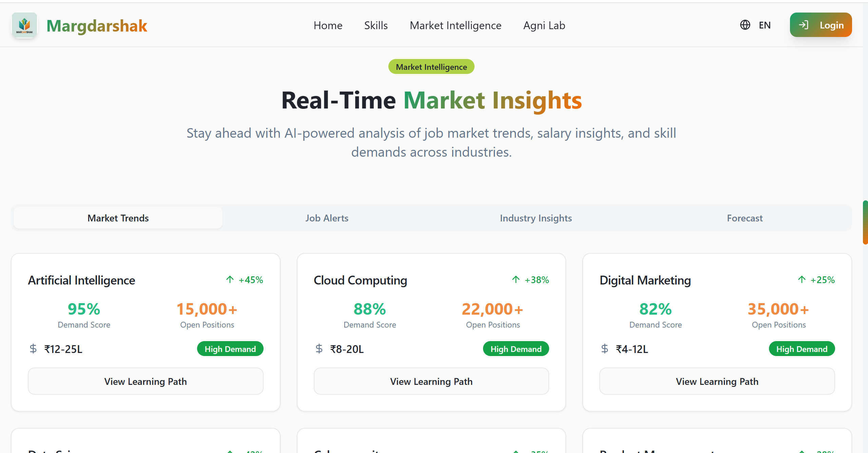Click dollar icon beside ₹4-12L salary

coord(605,349)
